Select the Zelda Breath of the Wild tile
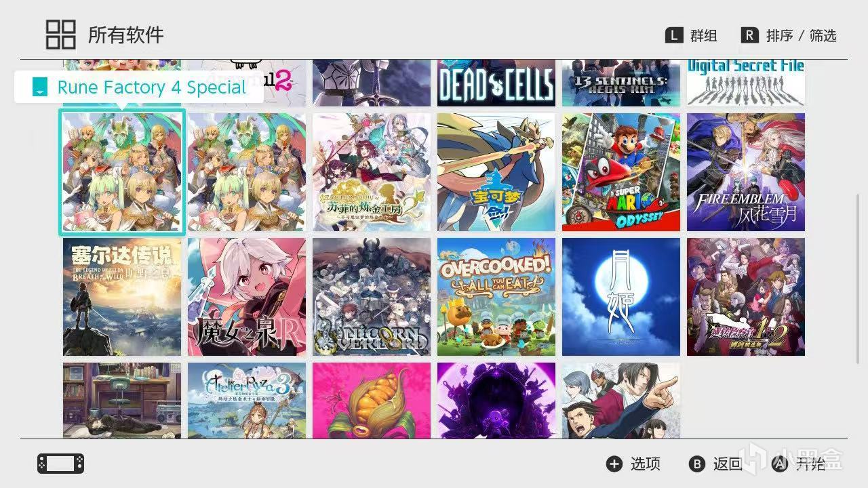This screenshot has height=488, width=868. point(122,297)
